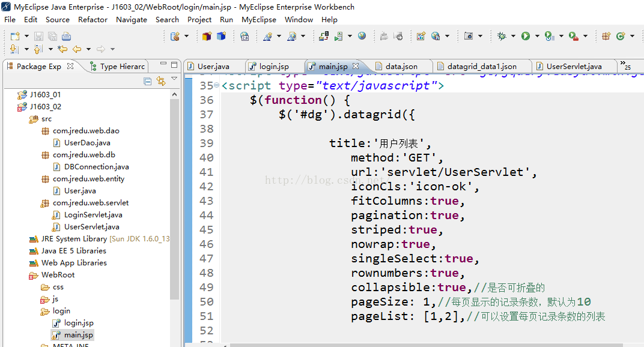Click the Save toolbar icon
The width and height of the screenshot is (644, 347).
tap(38, 36)
